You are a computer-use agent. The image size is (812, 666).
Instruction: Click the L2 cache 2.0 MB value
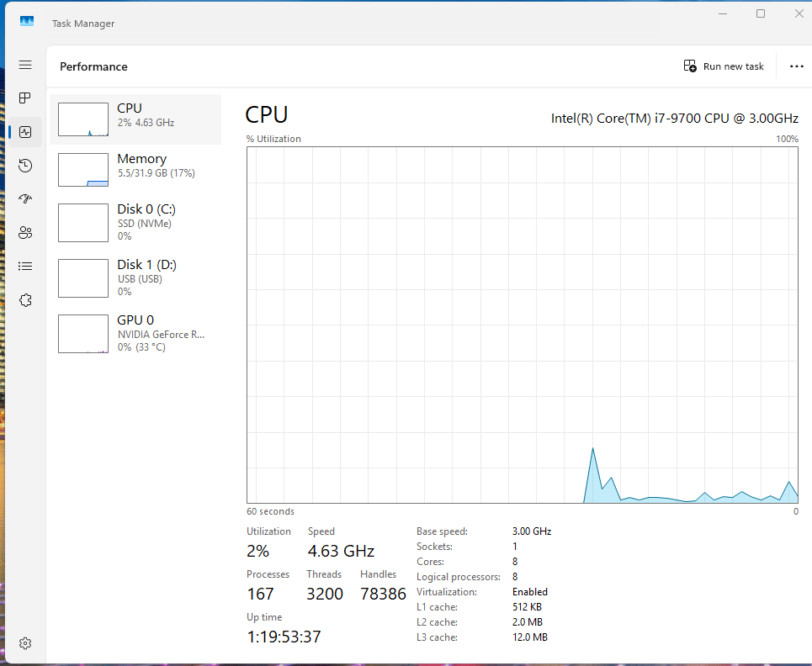tap(528, 622)
